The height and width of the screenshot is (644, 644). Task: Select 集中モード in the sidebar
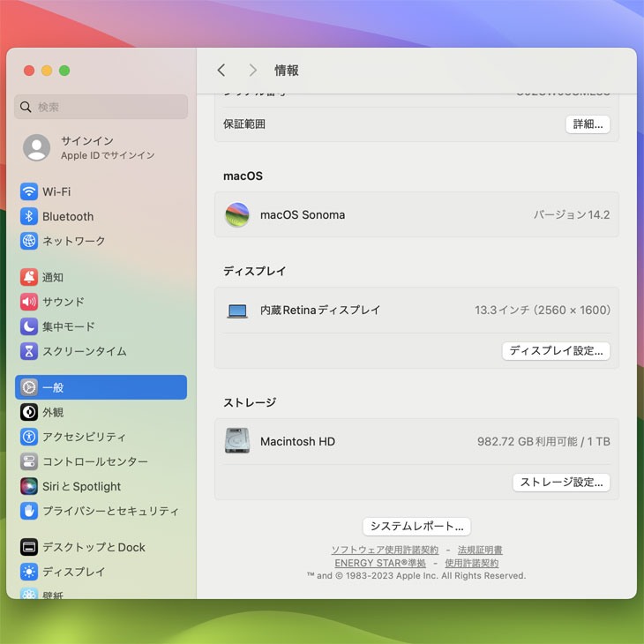coord(101,326)
